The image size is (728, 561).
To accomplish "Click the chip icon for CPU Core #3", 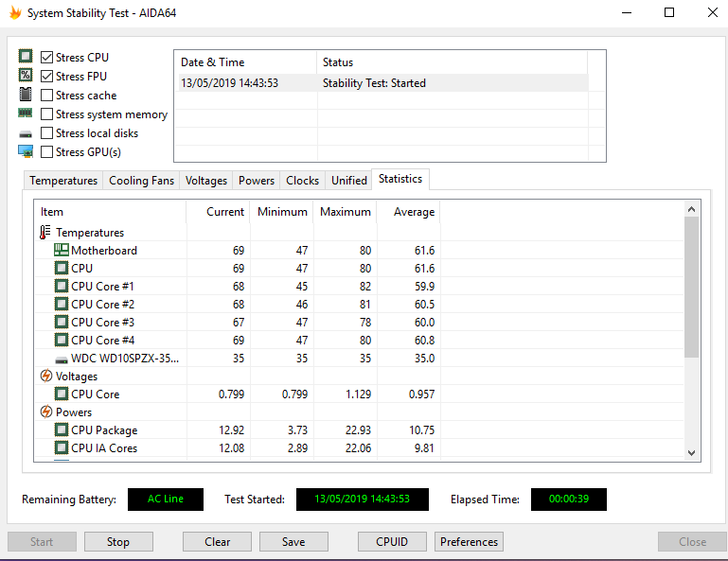I will pos(62,322).
